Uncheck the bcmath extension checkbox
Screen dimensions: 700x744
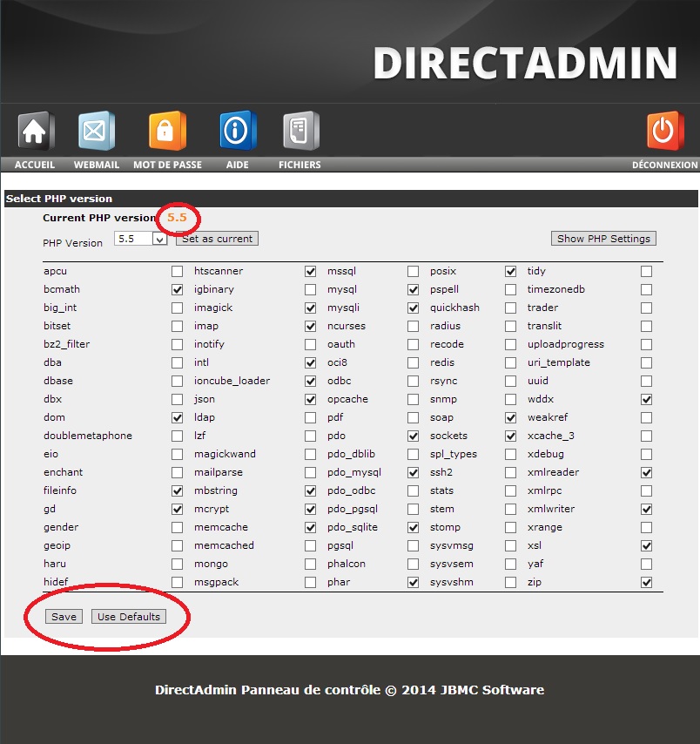point(177,289)
